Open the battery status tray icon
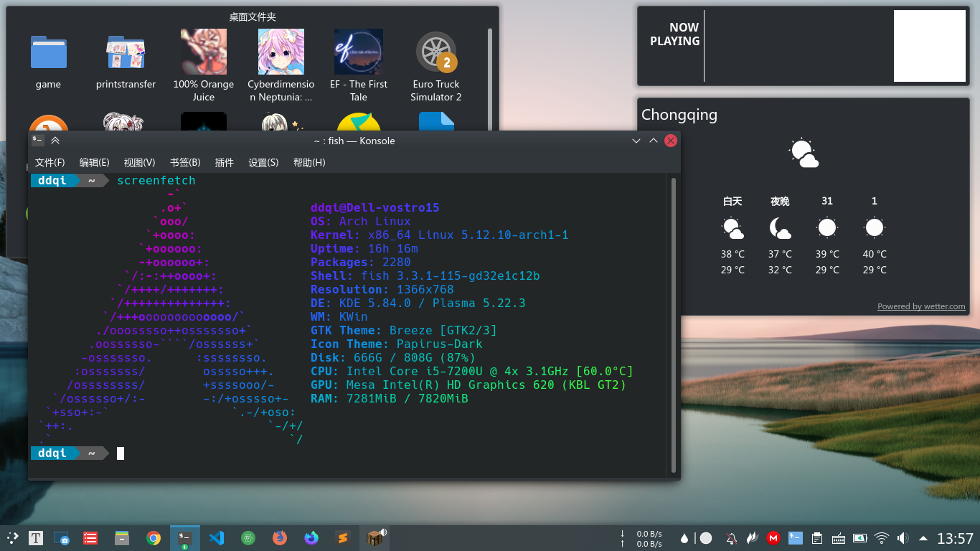Viewport: 980px width, 551px height. tap(860, 538)
